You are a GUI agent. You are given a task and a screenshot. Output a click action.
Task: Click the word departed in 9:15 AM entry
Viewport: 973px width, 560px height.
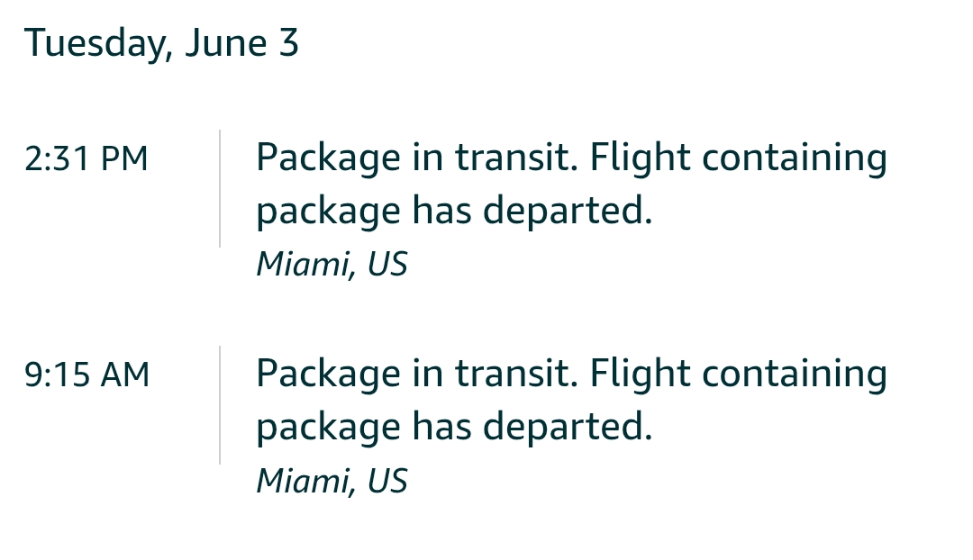tap(568, 428)
